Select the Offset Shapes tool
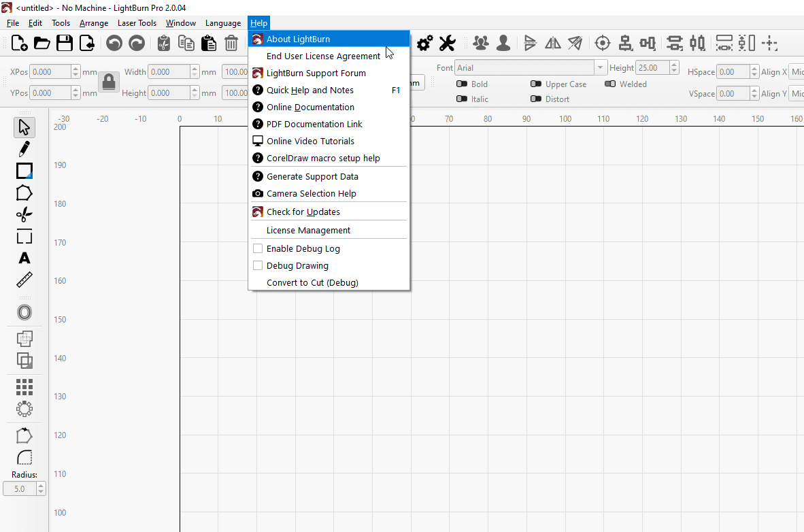Viewport: 804px width, 532px height. (x=24, y=312)
